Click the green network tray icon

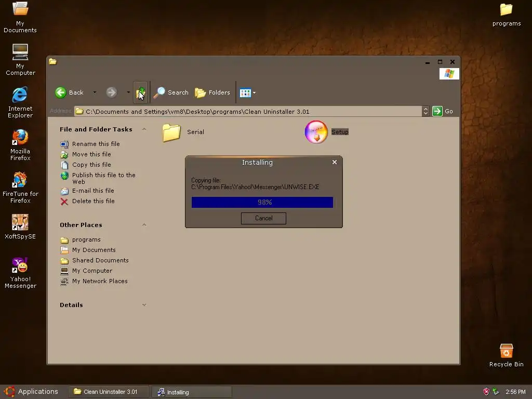[496, 392]
